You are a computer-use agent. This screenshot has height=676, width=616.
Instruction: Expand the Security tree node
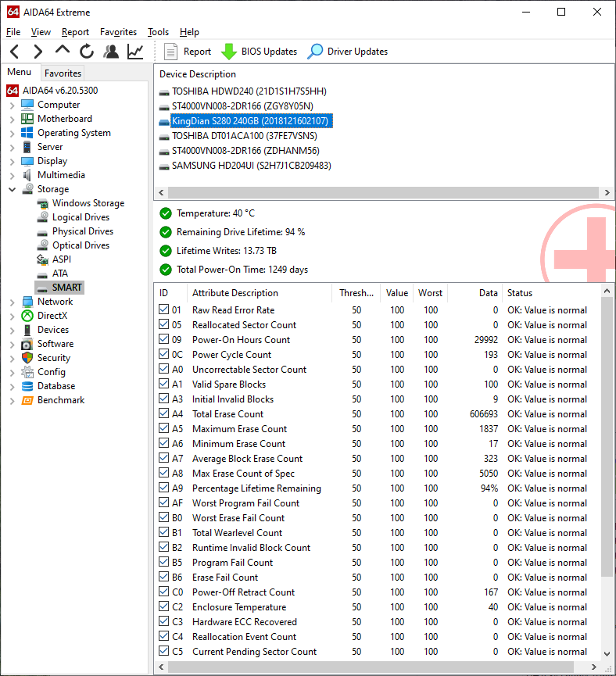pyautogui.click(x=12, y=359)
